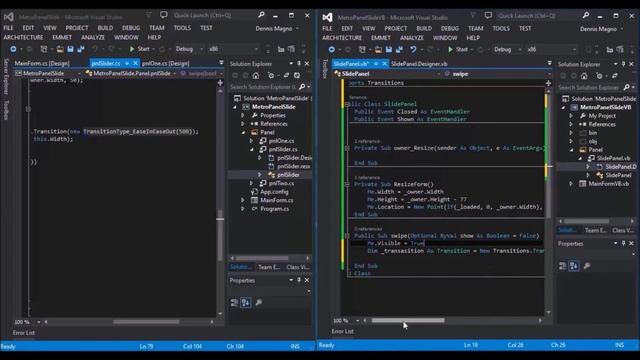Click Open File icon in left window toolbar

pos(60,49)
